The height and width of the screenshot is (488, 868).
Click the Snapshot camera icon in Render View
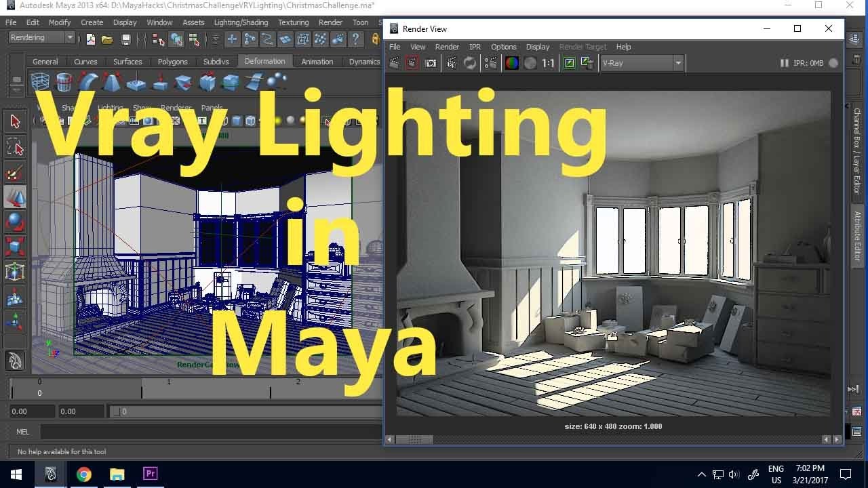click(x=431, y=63)
